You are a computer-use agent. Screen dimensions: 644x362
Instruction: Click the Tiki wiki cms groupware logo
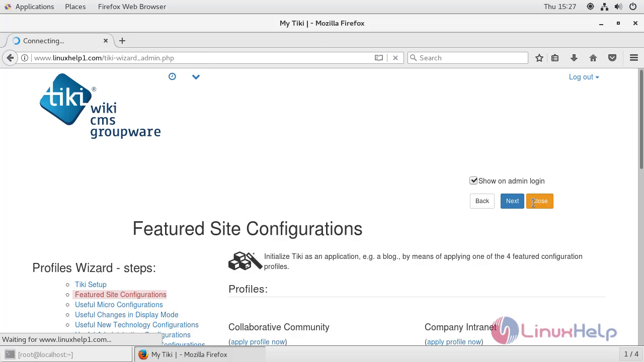tap(100, 106)
